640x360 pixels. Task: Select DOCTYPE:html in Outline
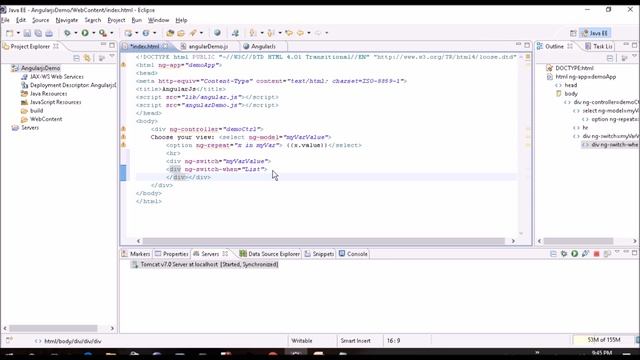[x=574, y=68]
